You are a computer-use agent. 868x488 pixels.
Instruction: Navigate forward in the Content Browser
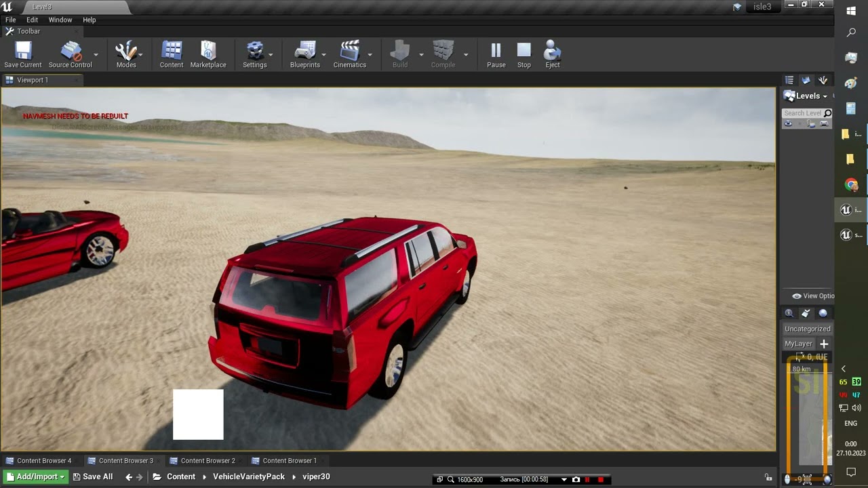(x=140, y=477)
